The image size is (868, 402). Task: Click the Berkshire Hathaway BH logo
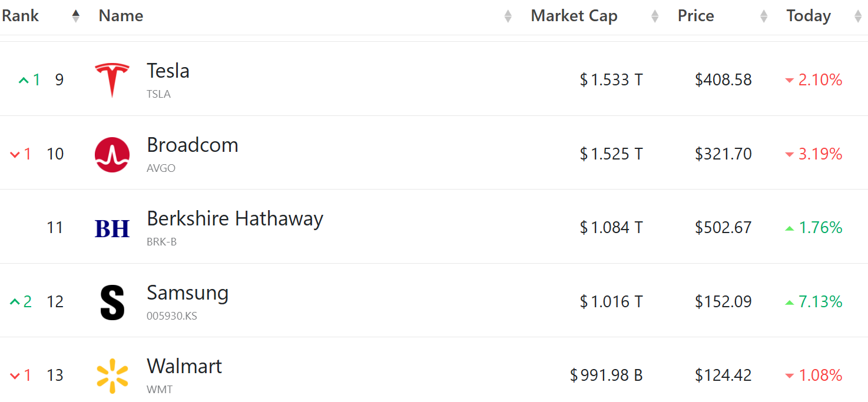click(x=112, y=228)
